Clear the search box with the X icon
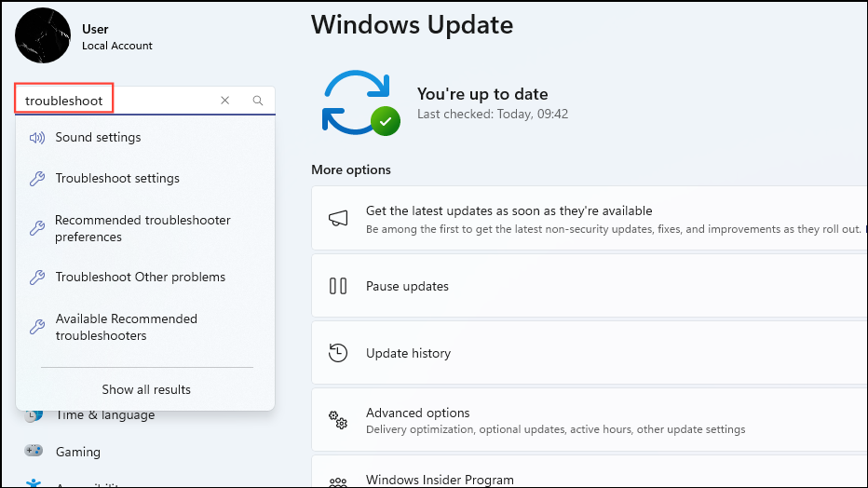The image size is (868, 488). pos(224,101)
